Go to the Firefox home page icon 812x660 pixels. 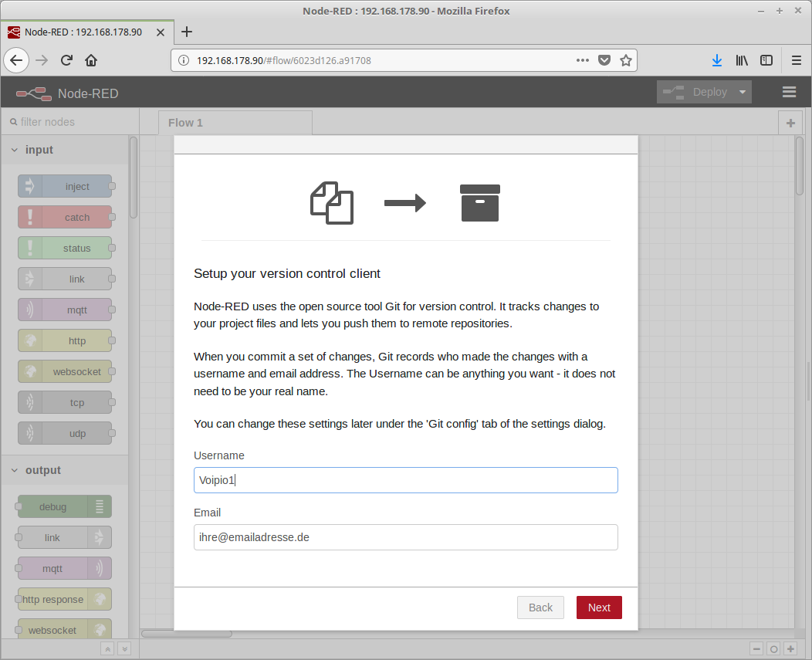click(x=91, y=60)
